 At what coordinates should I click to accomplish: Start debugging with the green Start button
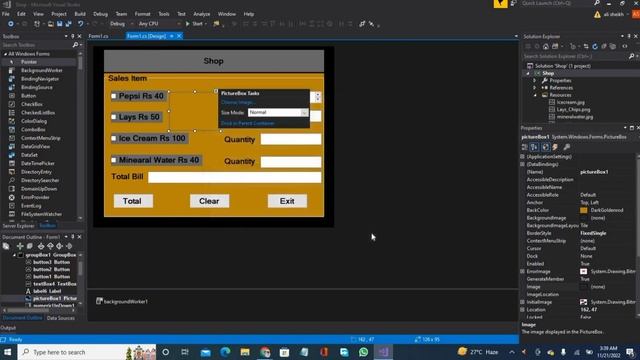195,24
